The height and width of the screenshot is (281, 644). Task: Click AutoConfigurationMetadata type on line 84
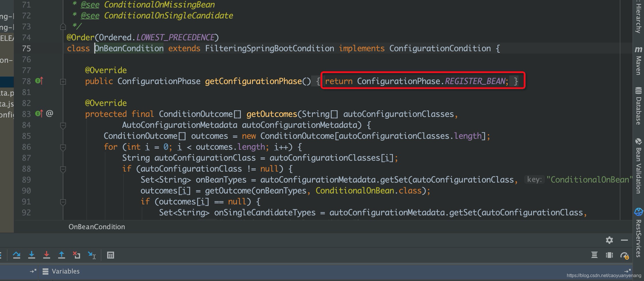click(180, 125)
